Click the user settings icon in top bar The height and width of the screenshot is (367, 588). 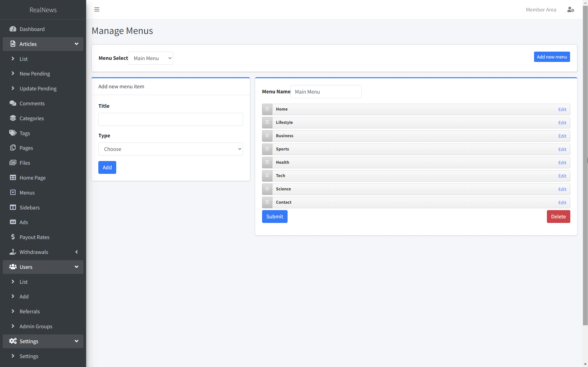571,9
